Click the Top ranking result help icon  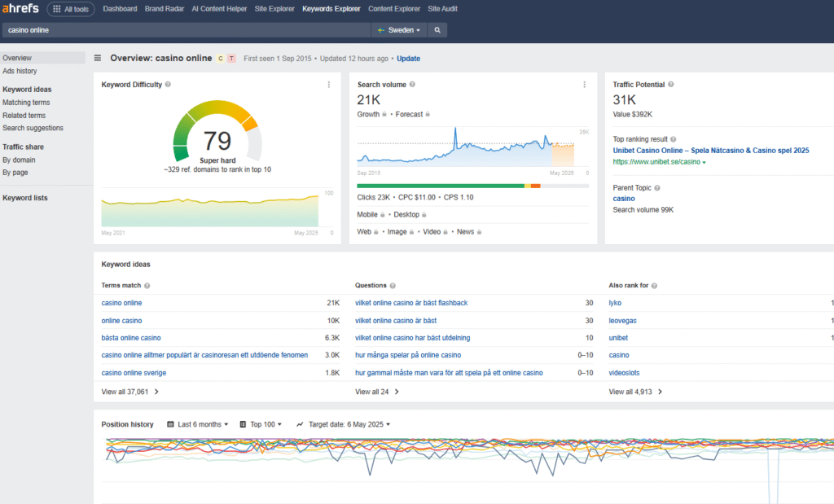pos(674,139)
